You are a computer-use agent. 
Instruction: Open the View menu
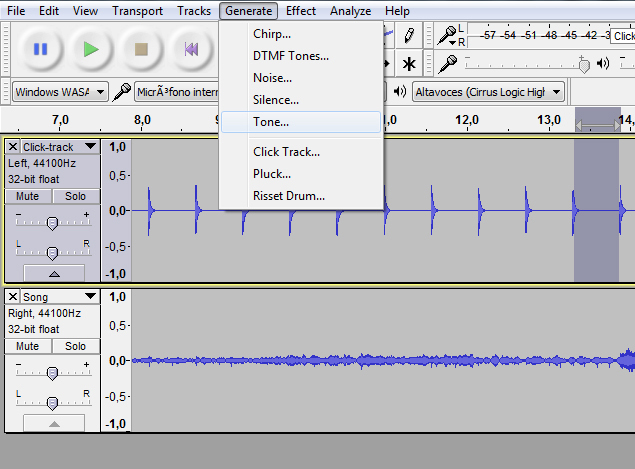point(85,11)
